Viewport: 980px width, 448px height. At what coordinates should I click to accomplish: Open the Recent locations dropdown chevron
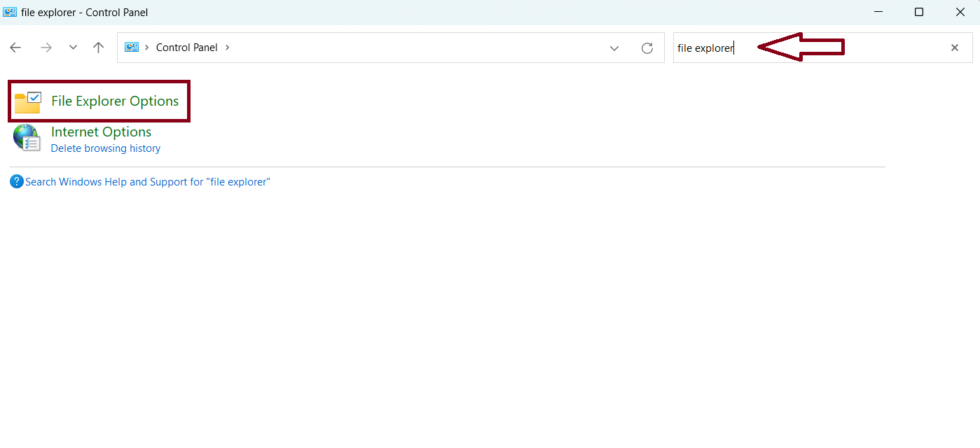[73, 48]
